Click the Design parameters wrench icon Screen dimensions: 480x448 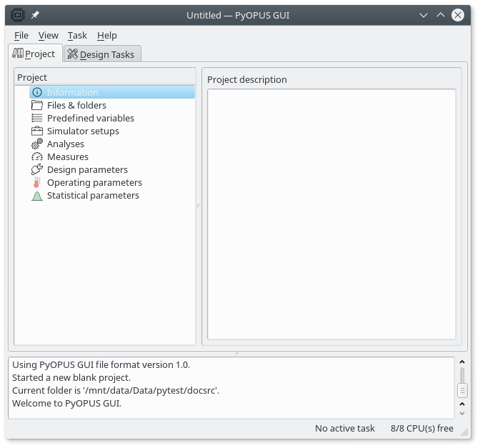click(37, 169)
